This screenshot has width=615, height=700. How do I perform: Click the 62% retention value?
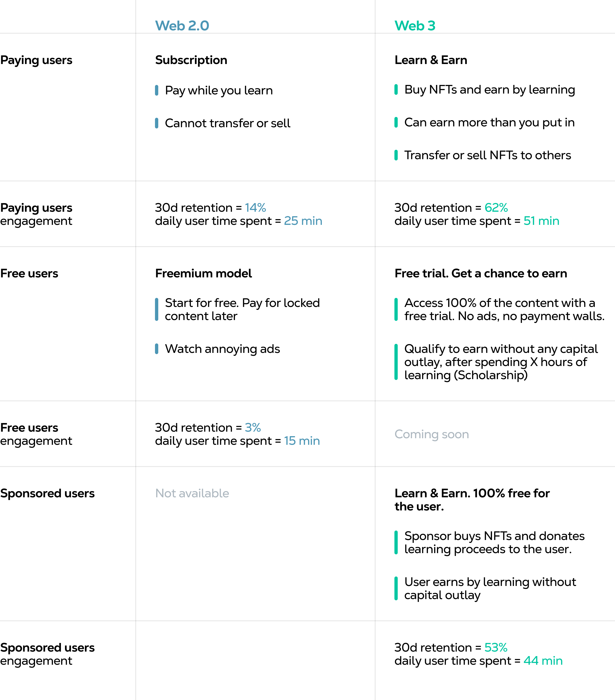click(x=496, y=208)
